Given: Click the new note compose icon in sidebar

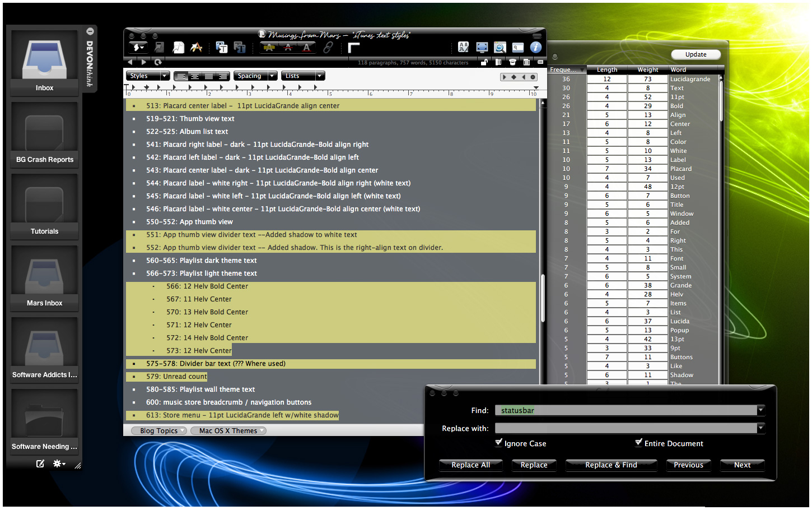Looking at the screenshot, I should click(x=40, y=463).
